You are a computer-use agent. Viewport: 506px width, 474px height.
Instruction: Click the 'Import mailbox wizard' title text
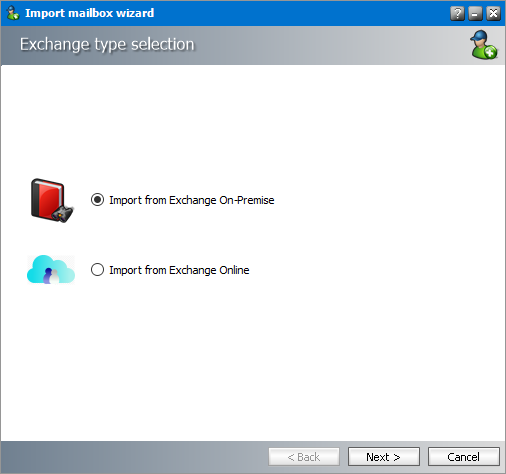pyautogui.click(x=90, y=13)
